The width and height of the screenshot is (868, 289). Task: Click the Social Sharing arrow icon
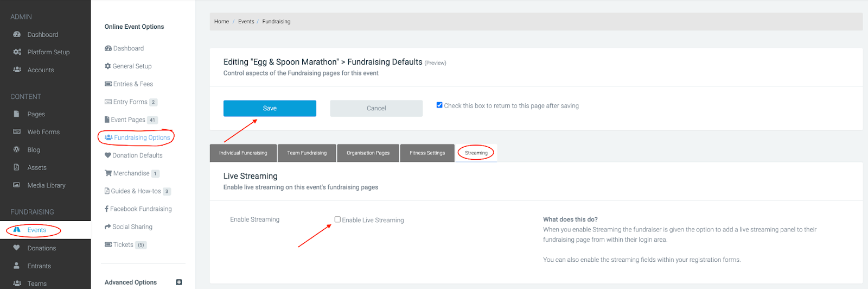107,227
